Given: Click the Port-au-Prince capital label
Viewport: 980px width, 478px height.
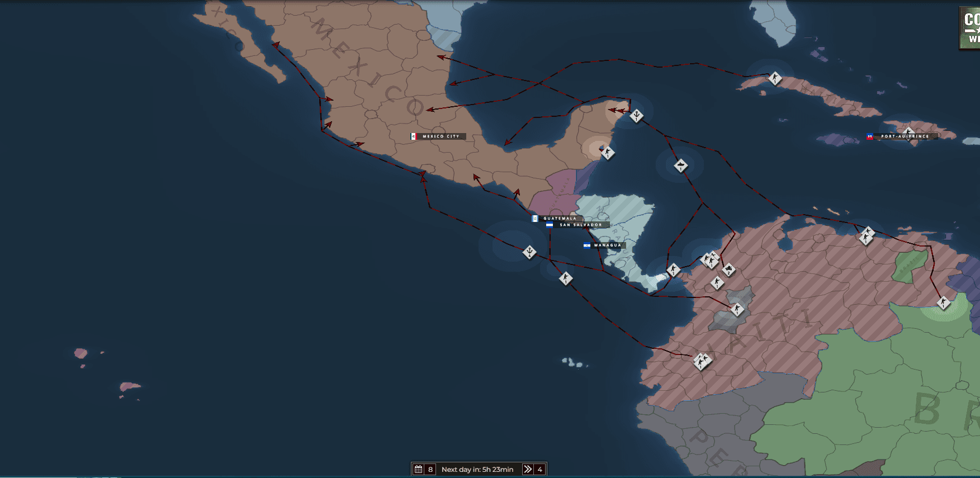Looking at the screenshot, I should coord(902,136).
